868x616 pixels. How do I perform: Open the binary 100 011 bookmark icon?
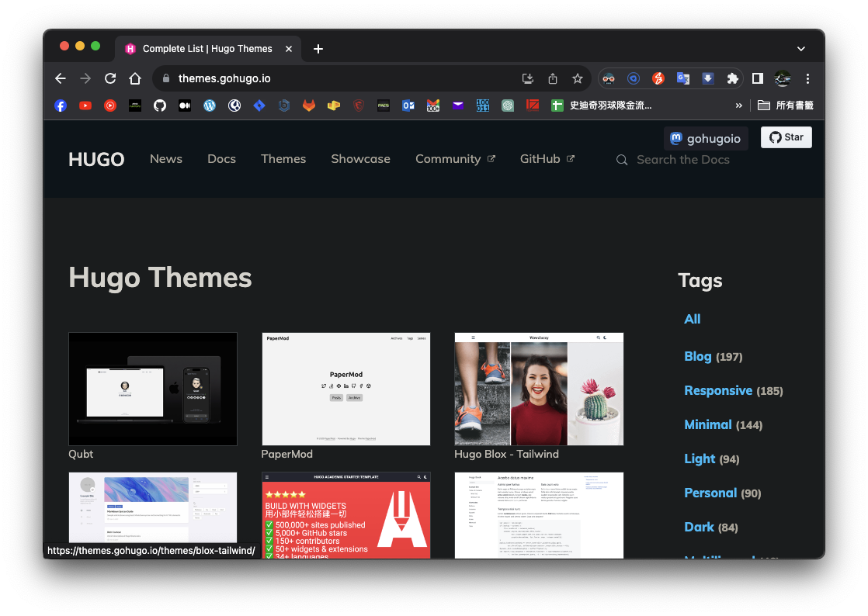click(x=483, y=106)
